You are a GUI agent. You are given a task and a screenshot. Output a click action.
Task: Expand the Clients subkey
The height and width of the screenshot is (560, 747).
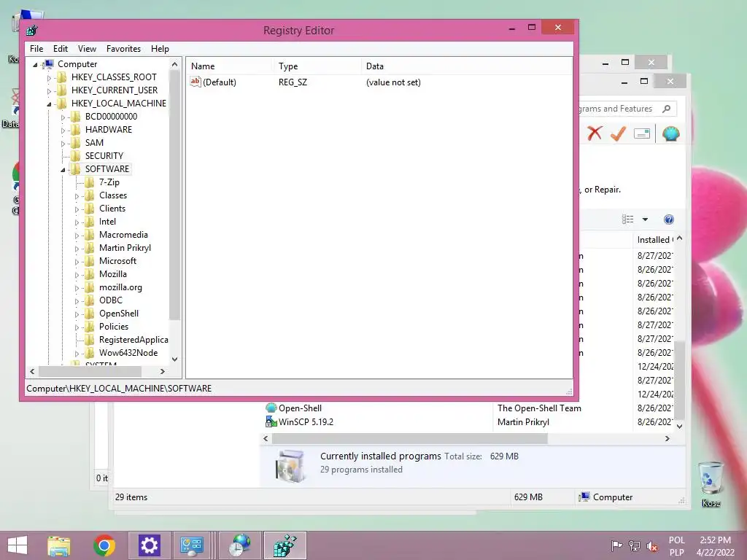77,209
